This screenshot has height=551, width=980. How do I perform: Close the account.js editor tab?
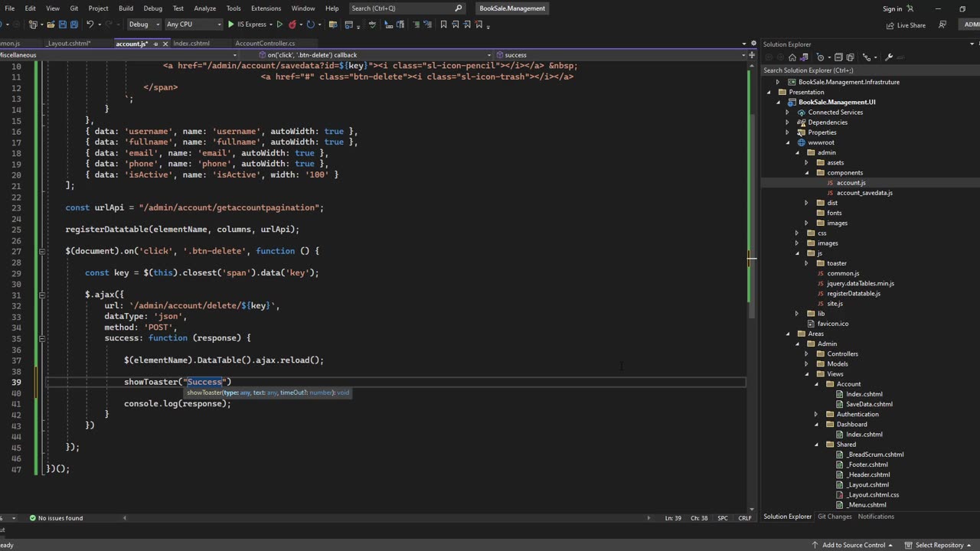(x=165, y=44)
